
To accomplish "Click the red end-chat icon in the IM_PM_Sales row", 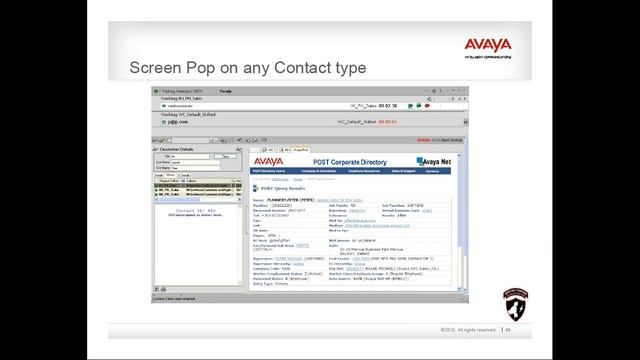I will (427, 106).
